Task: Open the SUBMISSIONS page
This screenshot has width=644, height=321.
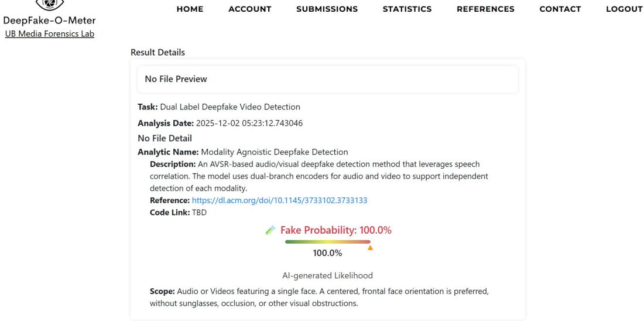Action: coord(327,9)
